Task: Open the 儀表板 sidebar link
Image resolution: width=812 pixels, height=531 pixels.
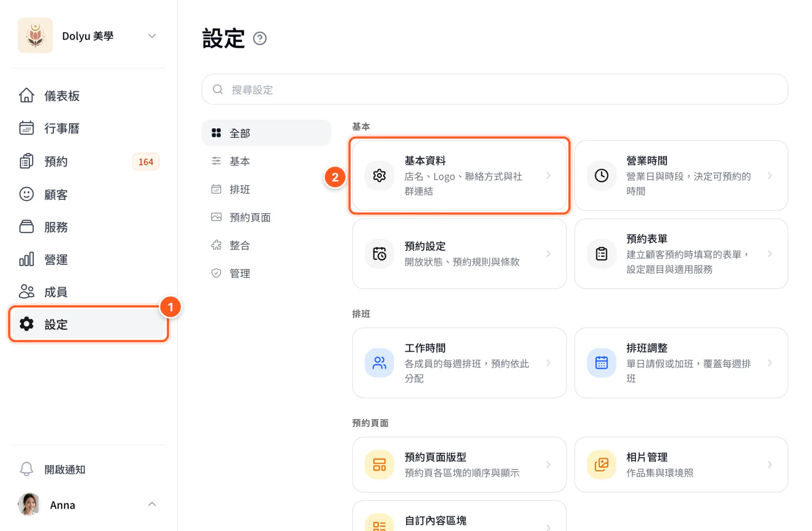Action: point(62,96)
